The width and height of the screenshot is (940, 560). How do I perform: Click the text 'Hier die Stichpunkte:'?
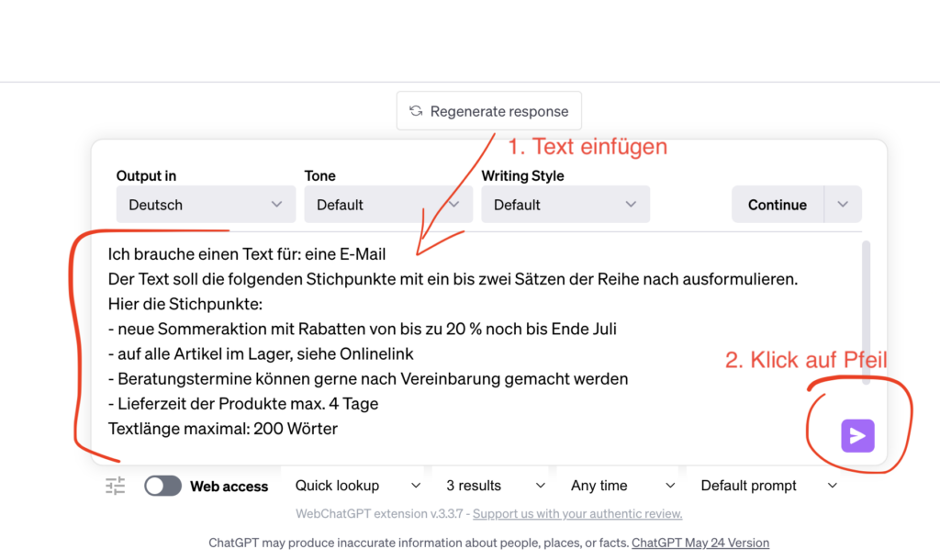click(x=185, y=304)
